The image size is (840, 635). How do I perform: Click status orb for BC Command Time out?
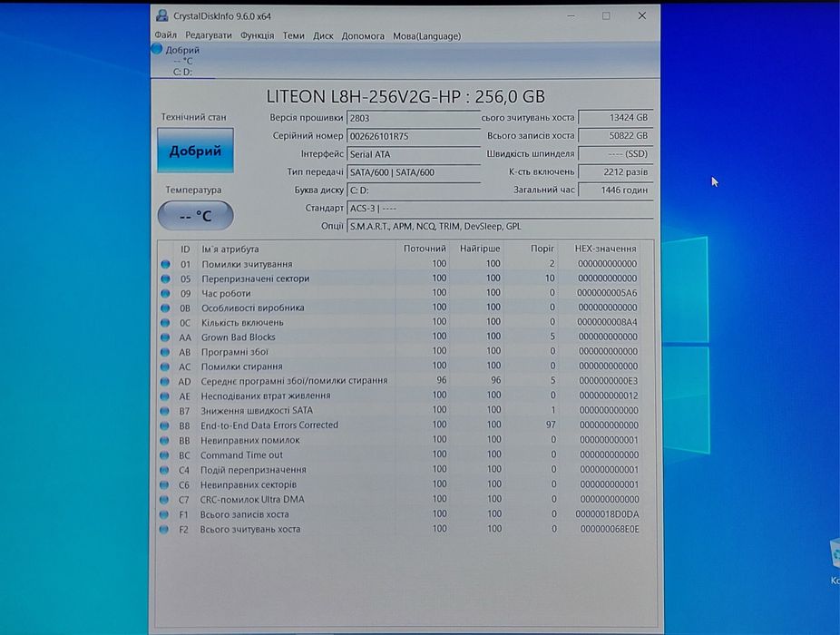[164, 455]
